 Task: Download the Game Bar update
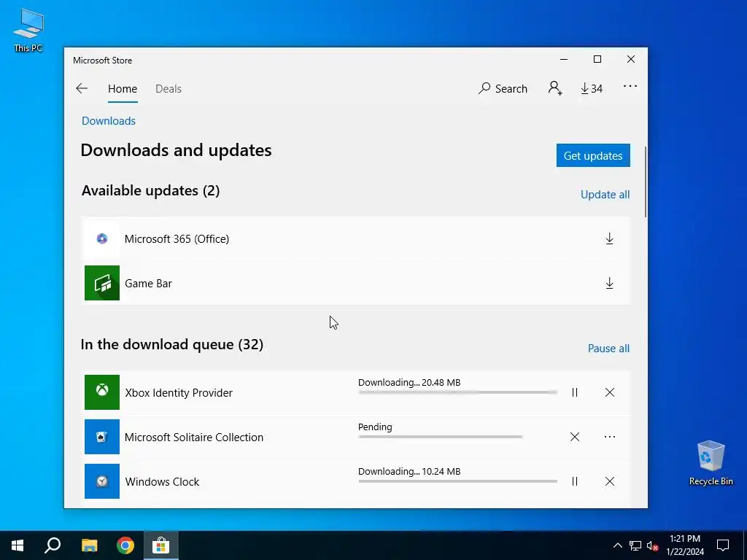point(609,284)
